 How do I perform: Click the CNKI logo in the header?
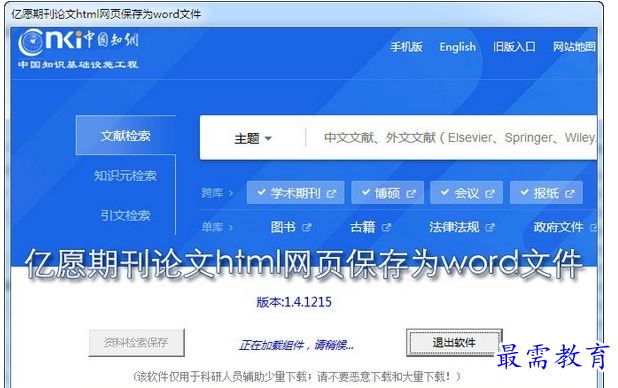[x=78, y=42]
